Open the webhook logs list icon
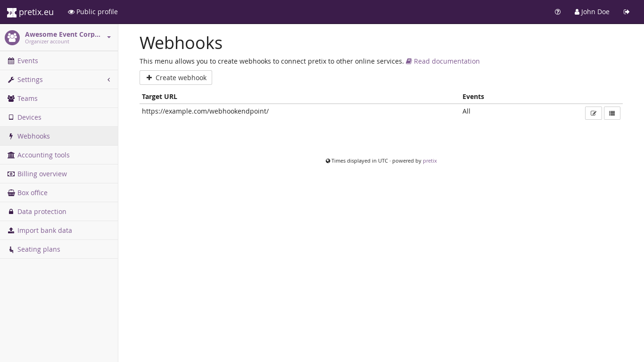The image size is (644, 362). [x=612, y=113]
